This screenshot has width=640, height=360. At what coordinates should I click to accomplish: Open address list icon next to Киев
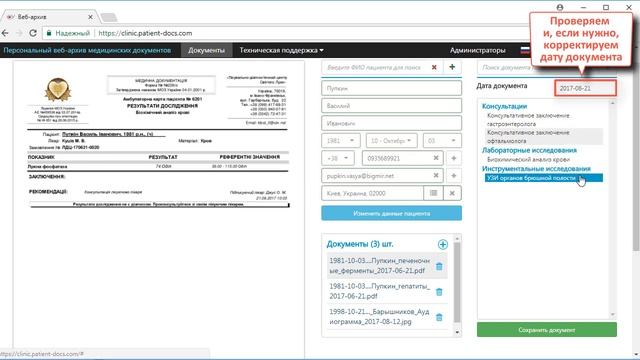[x=433, y=193]
